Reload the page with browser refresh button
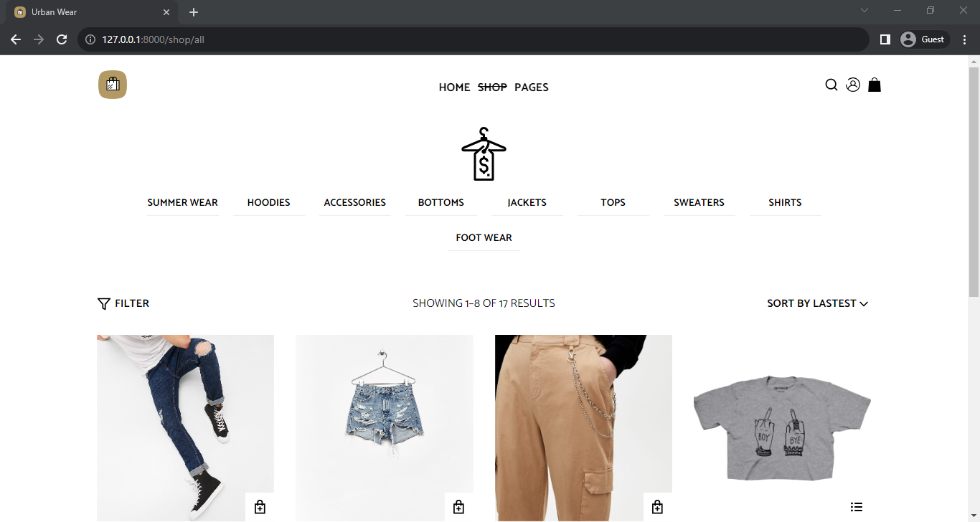This screenshot has width=980, height=522. click(x=62, y=39)
